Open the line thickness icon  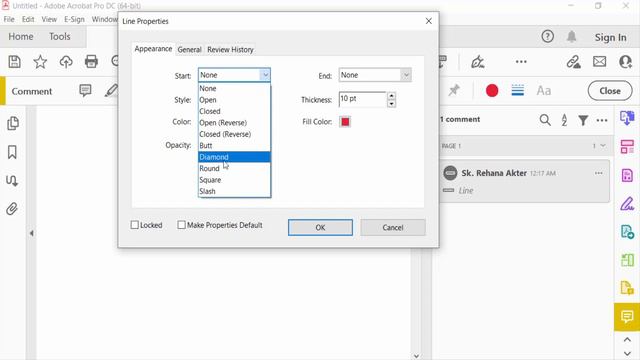pyautogui.click(x=518, y=90)
